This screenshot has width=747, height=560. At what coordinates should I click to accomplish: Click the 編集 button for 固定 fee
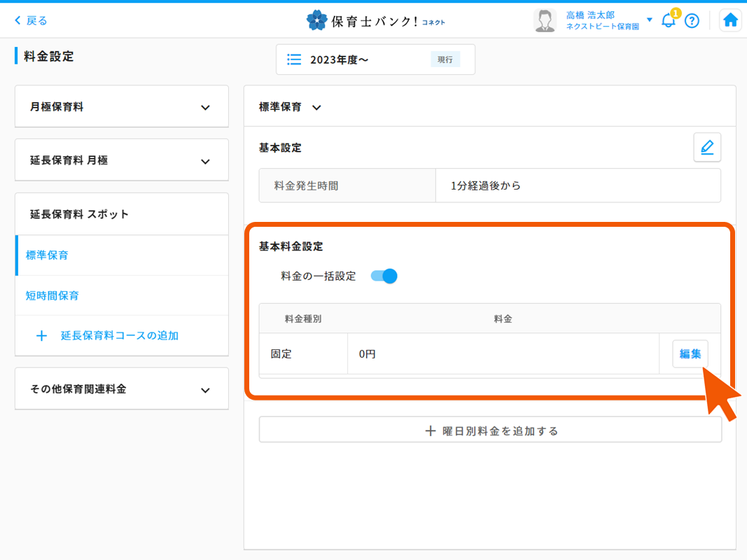(690, 354)
